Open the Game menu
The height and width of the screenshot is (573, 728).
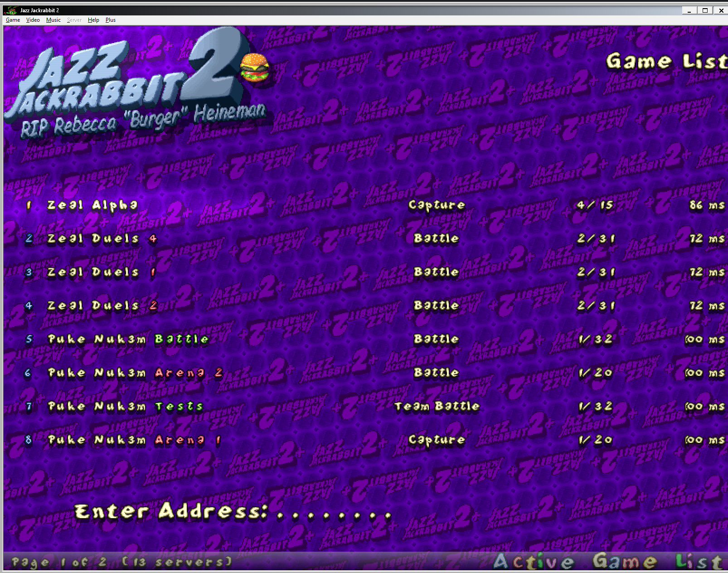(13, 20)
